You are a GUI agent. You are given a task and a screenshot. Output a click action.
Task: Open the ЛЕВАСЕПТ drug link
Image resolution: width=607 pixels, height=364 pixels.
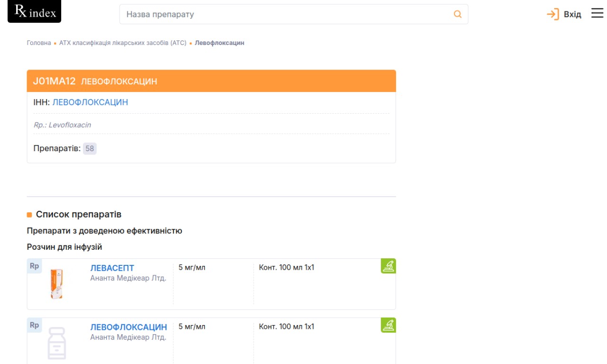pos(112,268)
